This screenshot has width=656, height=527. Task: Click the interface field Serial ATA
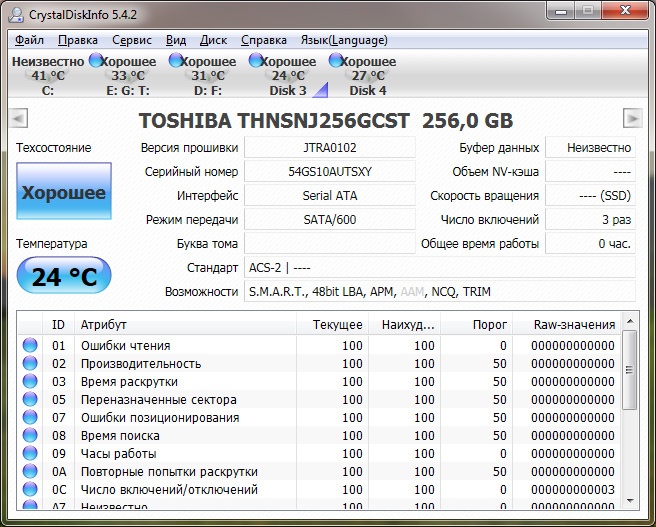(330, 196)
